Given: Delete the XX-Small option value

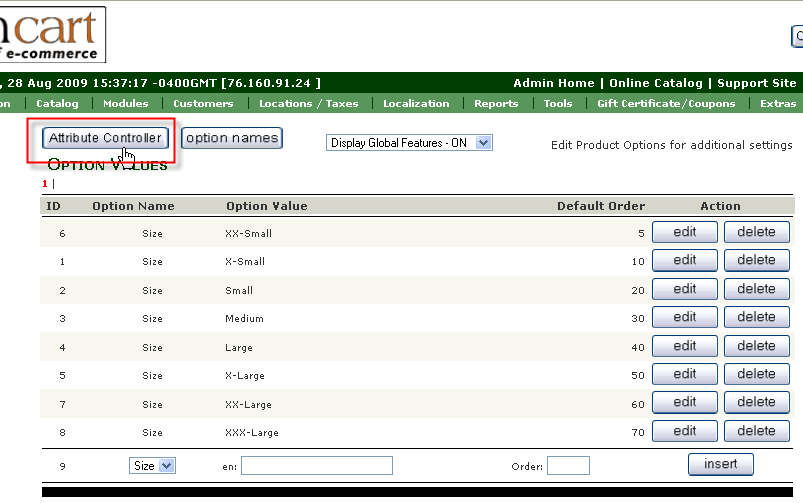Looking at the screenshot, I should point(756,232).
